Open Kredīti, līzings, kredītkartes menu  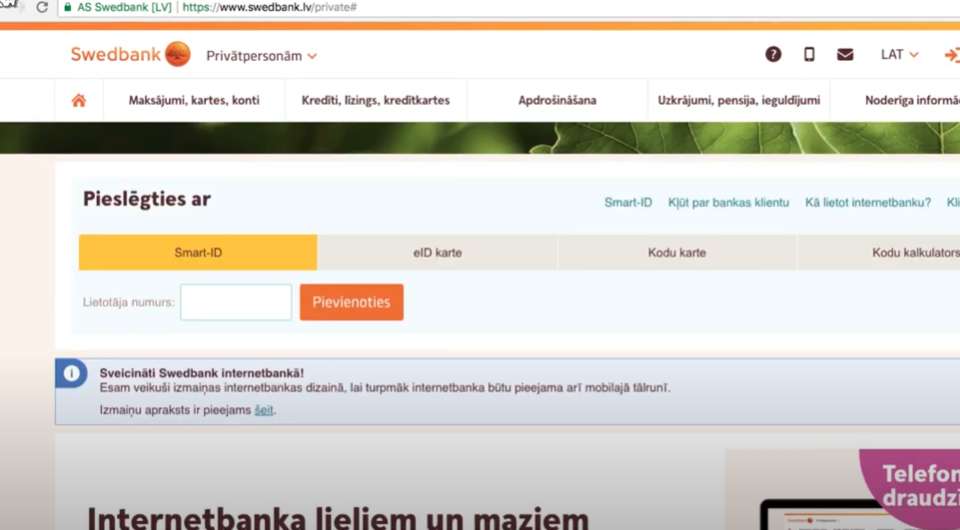pyautogui.click(x=375, y=100)
